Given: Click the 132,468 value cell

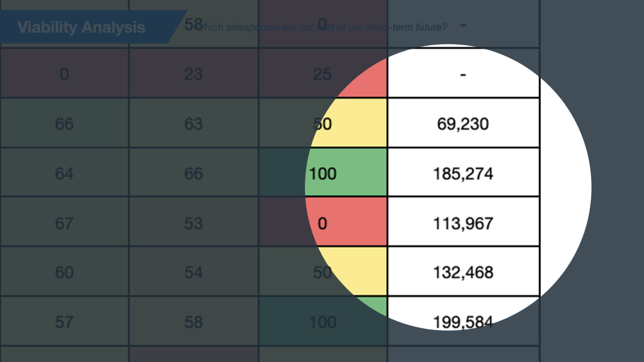Looking at the screenshot, I should pos(463,271).
